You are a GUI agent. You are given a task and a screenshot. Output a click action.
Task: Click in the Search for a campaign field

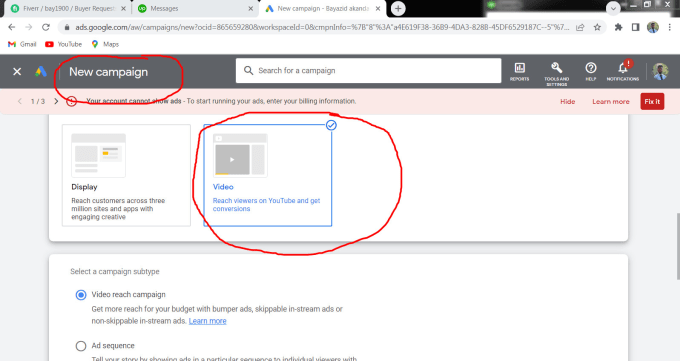point(369,70)
